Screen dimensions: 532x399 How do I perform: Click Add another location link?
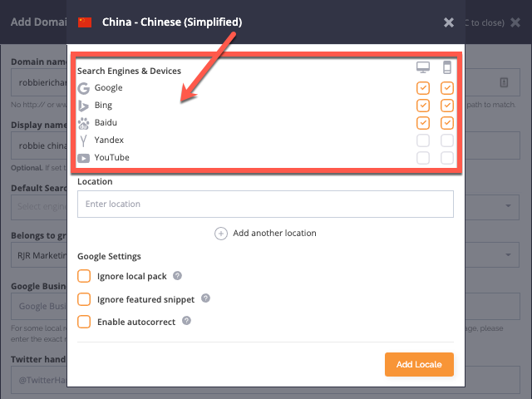tap(265, 234)
